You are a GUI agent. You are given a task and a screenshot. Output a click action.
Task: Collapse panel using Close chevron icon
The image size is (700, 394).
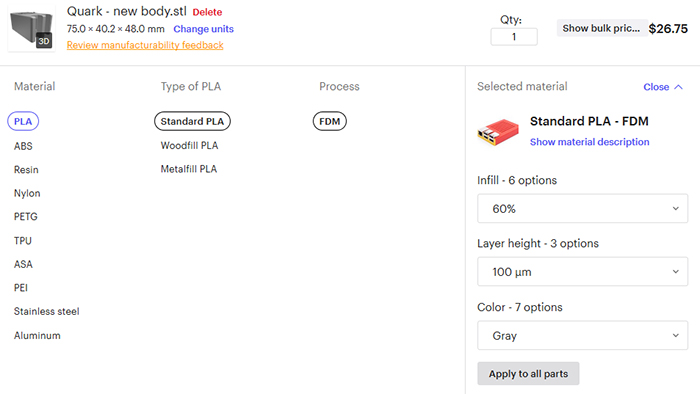coord(679,87)
